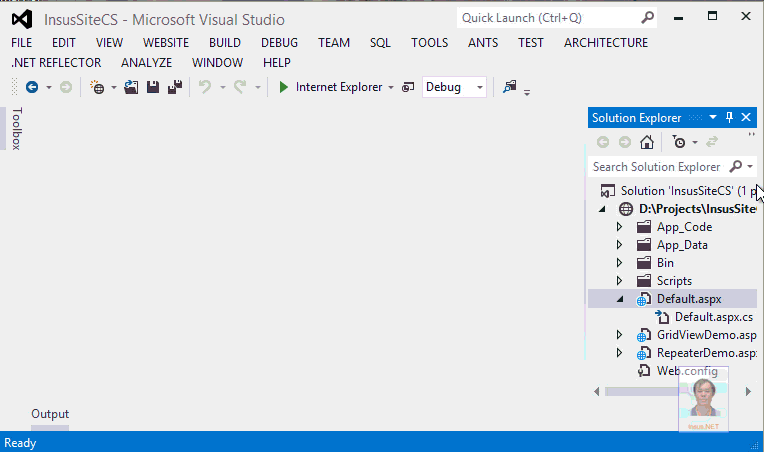The width and height of the screenshot is (764, 452).
Task: Click Solution Explorer scroll left arrow
Action: point(596,392)
